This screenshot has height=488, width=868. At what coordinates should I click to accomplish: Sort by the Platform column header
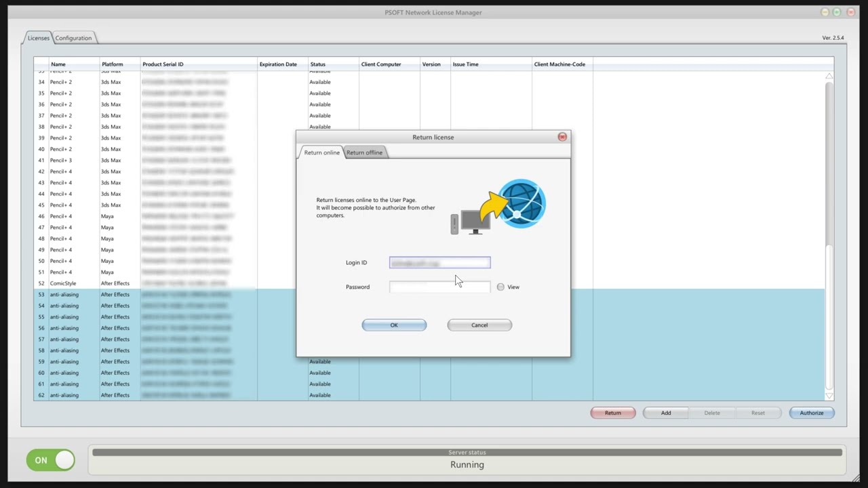[x=120, y=64]
